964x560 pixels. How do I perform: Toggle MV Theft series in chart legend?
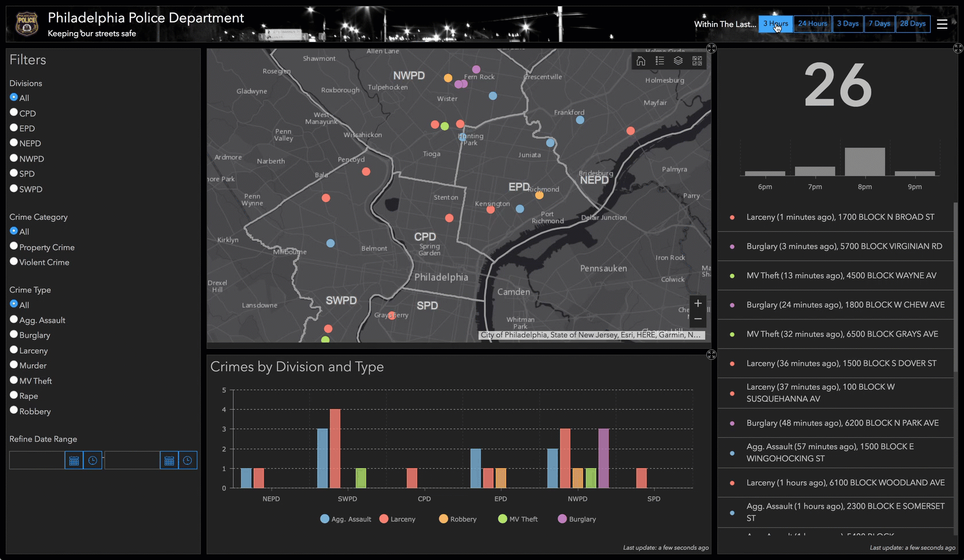518,519
